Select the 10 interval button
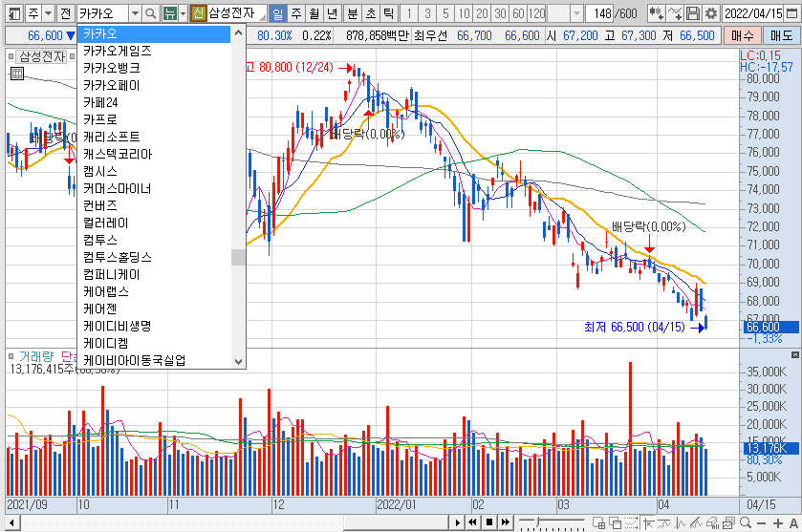Image resolution: width=802 pixels, height=532 pixels. coord(464,13)
